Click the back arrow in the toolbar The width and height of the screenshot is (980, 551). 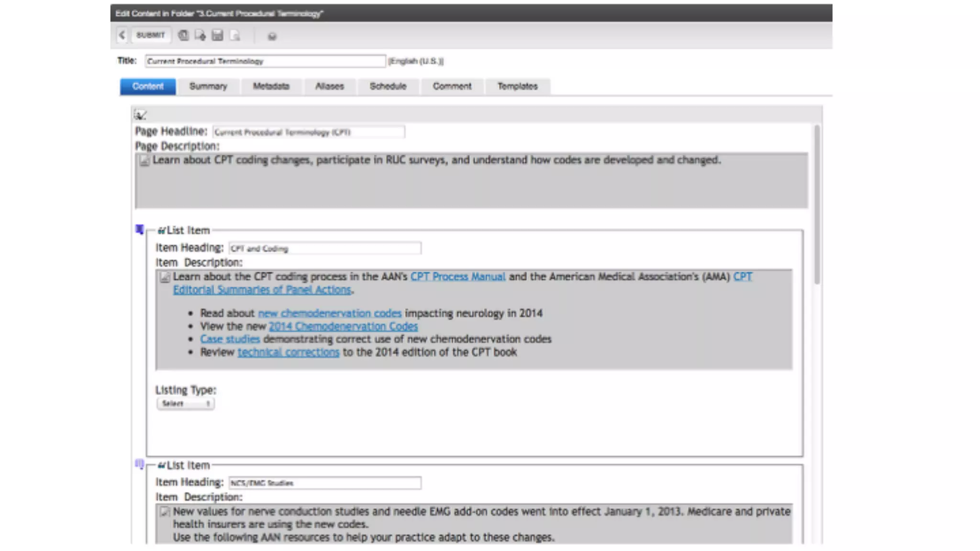pos(122,35)
